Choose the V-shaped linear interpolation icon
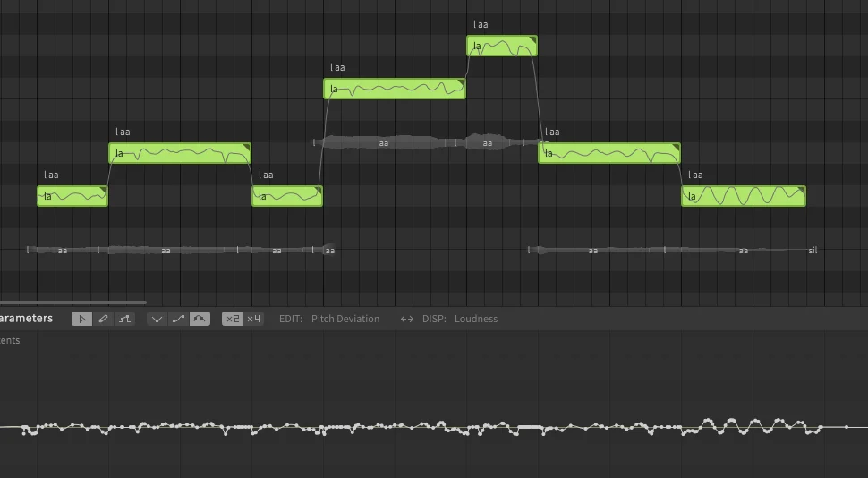Image resolution: width=868 pixels, height=478 pixels. coord(157,319)
